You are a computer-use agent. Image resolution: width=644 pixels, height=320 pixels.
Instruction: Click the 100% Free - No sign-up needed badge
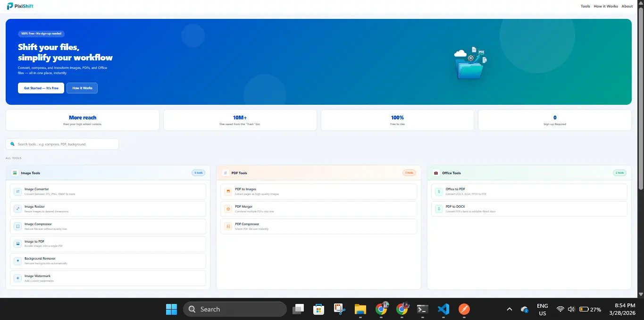pos(42,34)
